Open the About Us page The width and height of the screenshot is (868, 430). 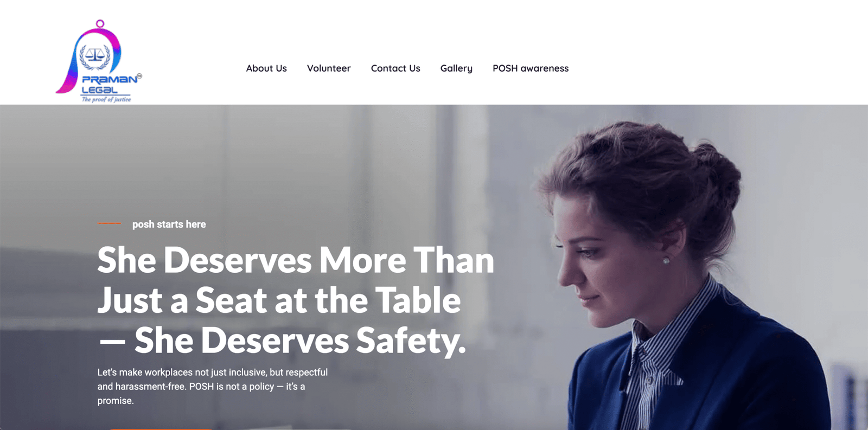[x=266, y=68]
